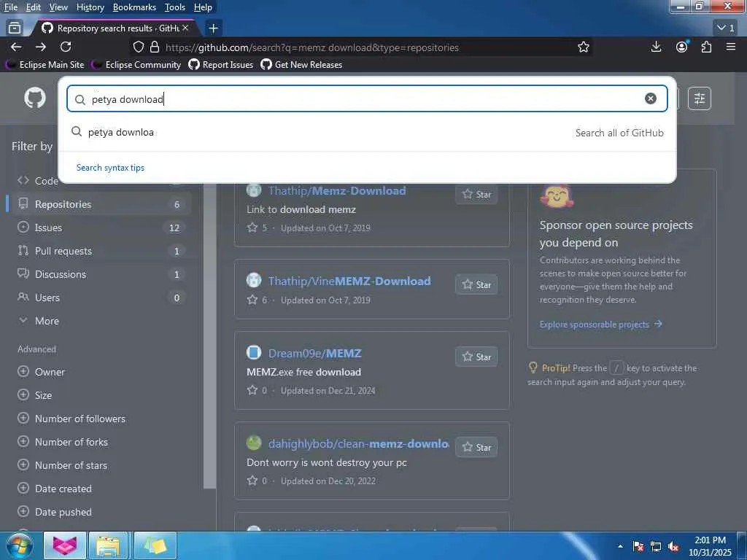Image resolution: width=747 pixels, height=560 pixels.
Task: Click the browser URL address bar
Action: point(362,47)
